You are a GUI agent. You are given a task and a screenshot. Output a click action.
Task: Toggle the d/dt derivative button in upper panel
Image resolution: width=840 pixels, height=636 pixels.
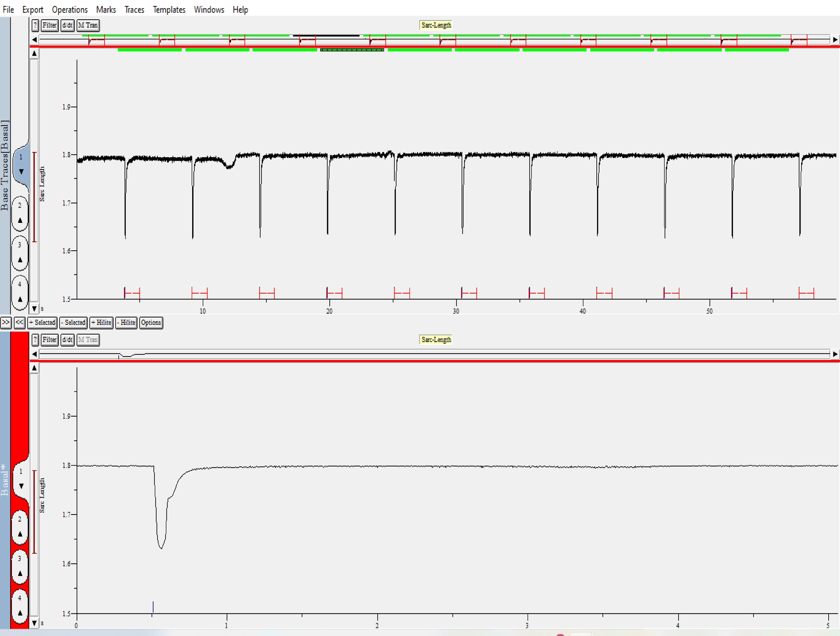coord(67,25)
